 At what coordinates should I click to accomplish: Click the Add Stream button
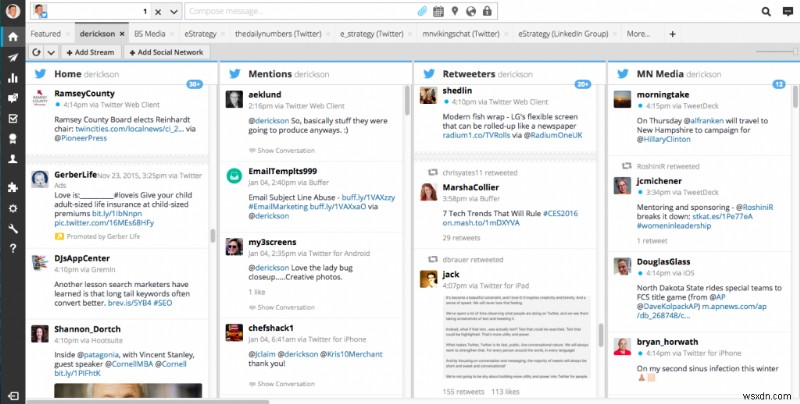(x=91, y=52)
